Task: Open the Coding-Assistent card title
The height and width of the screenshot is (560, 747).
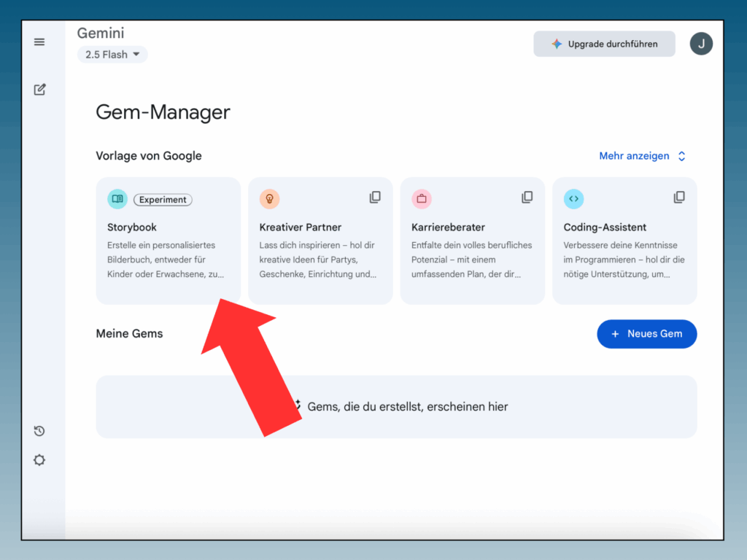Action: pyautogui.click(x=605, y=227)
